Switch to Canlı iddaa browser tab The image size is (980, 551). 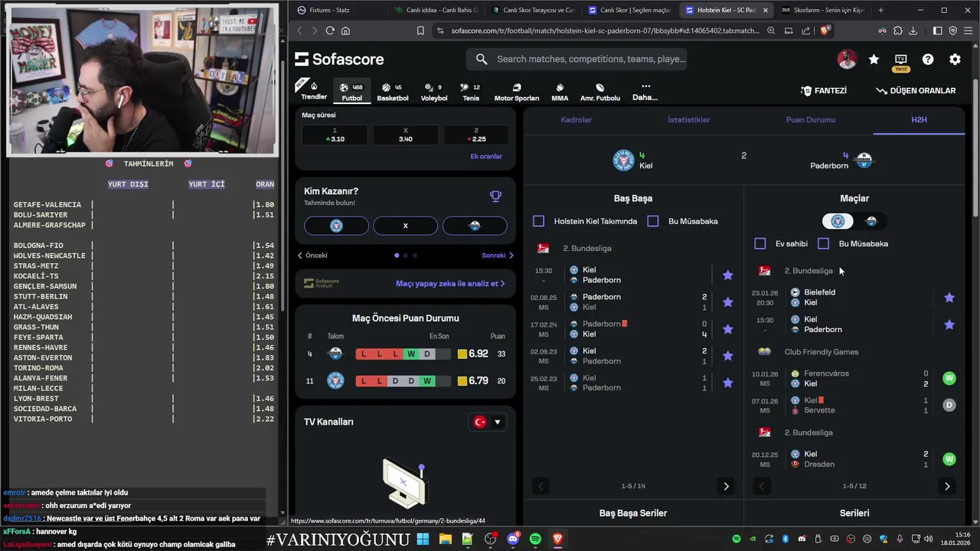pyautogui.click(x=436, y=10)
